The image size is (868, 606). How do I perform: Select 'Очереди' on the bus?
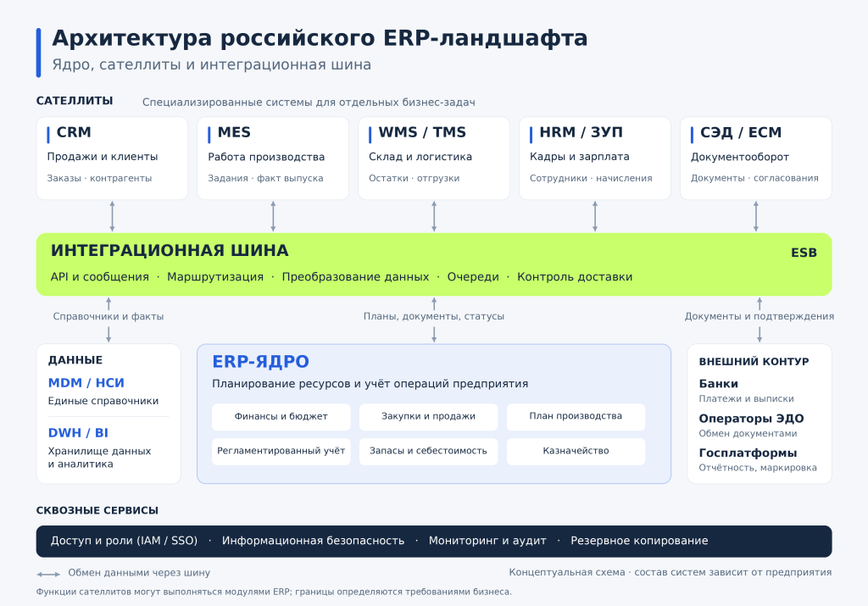(x=473, y=276)
